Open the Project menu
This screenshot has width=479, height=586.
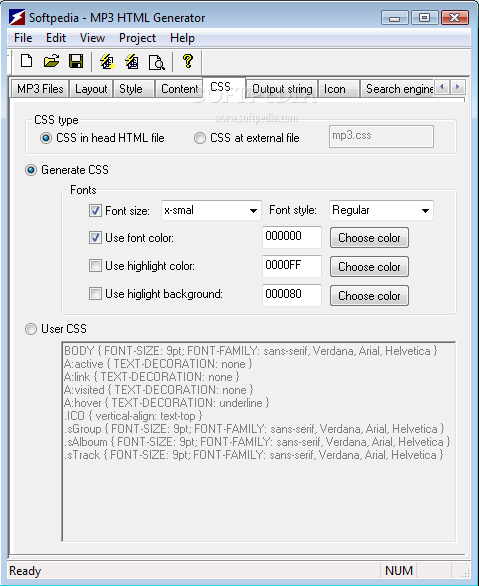click(x=137, y=38)
